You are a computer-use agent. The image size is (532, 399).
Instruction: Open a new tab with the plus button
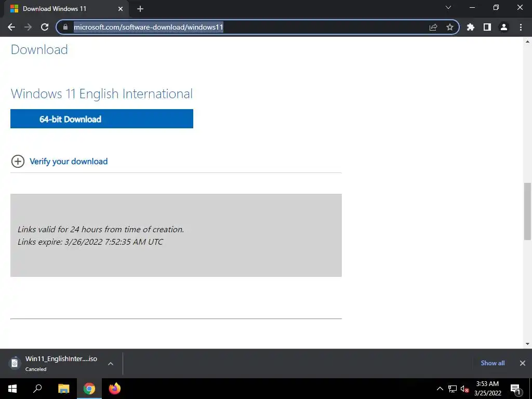(140, 9)
